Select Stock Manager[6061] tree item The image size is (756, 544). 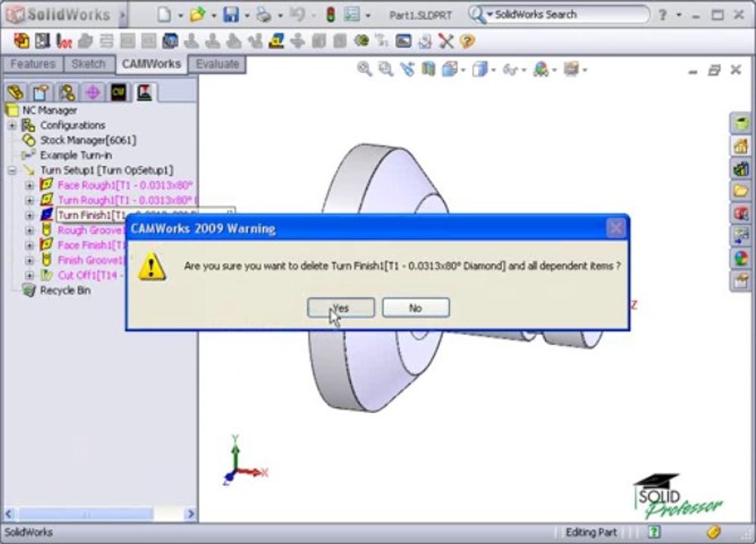point(88,141)
